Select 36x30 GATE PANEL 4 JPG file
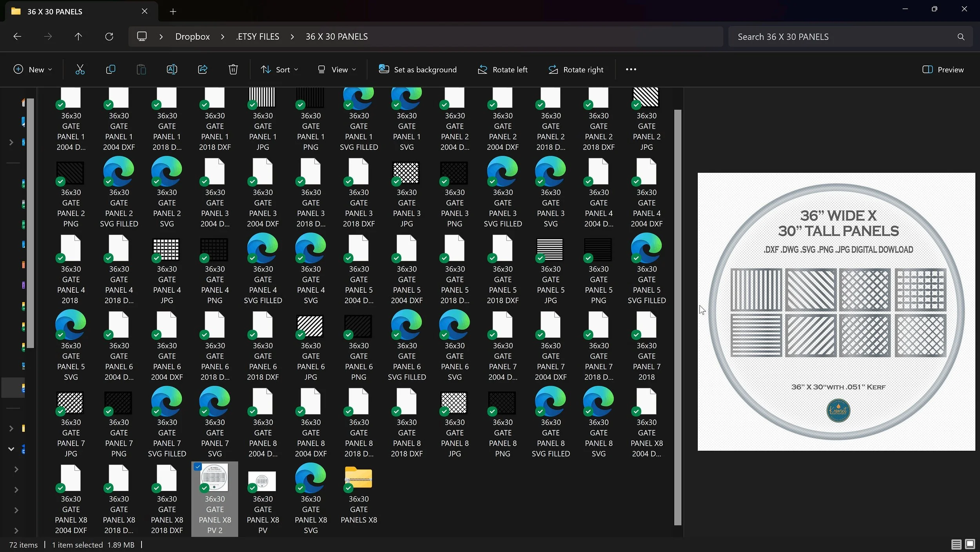The image size is (980, 552). pos(167,269)
